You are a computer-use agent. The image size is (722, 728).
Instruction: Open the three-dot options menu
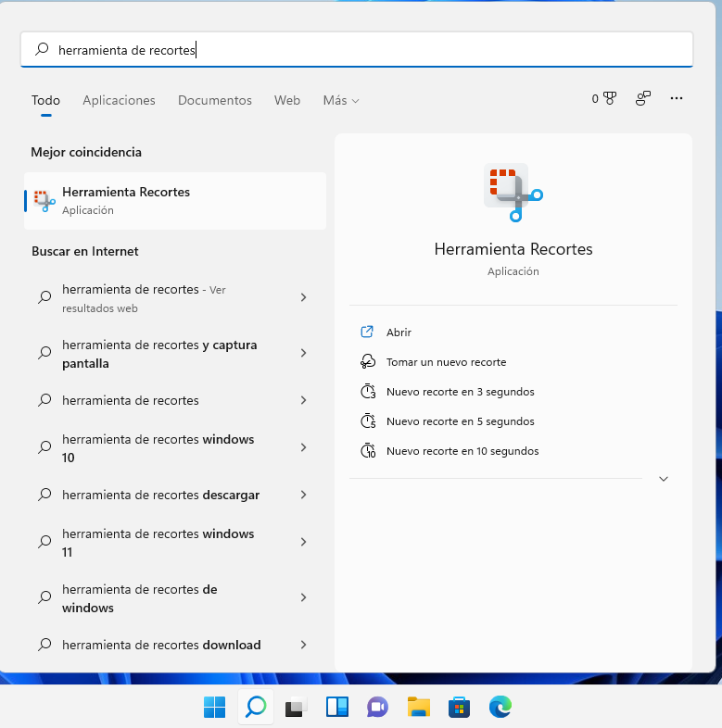tap(677, 98)
